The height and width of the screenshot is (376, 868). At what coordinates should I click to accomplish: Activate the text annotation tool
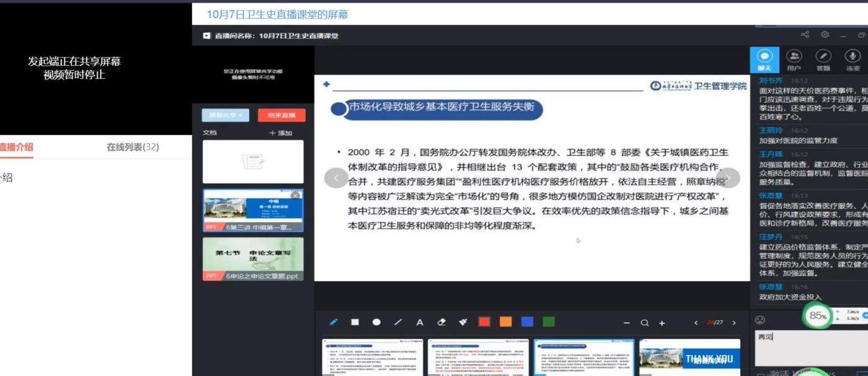[420, 322]
